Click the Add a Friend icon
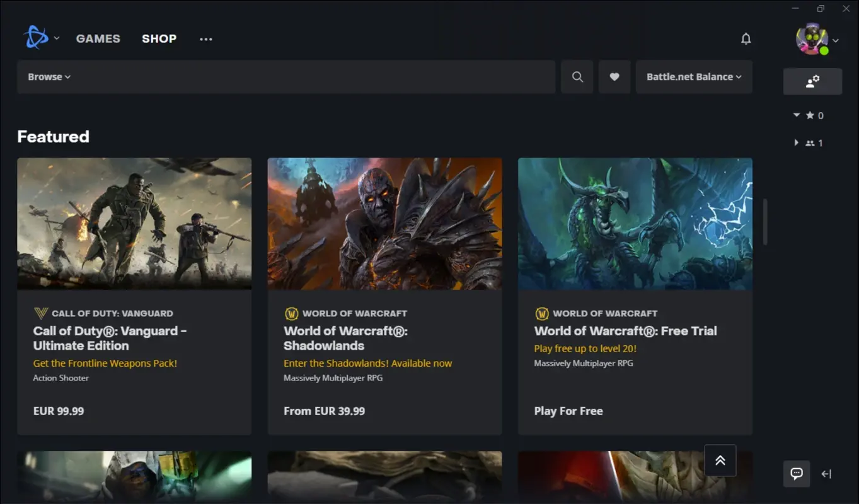Viewport: 859px width, 504px height. (812, 81)
